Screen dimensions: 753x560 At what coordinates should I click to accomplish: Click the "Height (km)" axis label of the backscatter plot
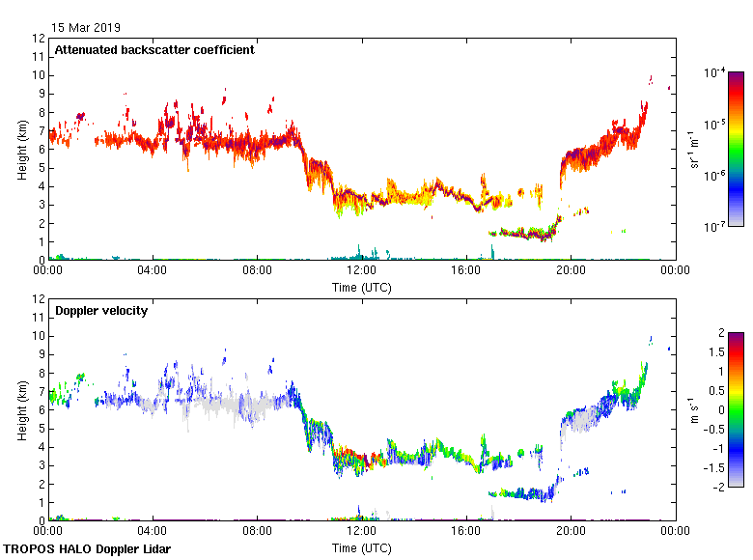(x=21, y=149)
